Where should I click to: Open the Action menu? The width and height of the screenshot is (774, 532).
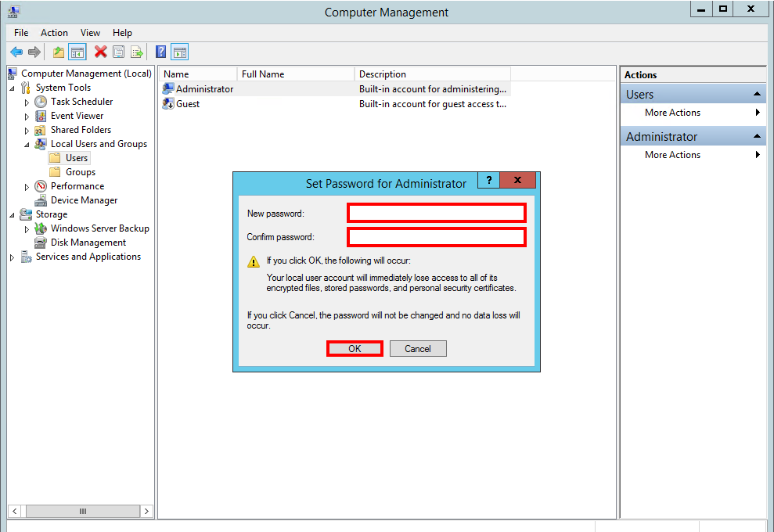pyautogui.click(x=54, y=33)
